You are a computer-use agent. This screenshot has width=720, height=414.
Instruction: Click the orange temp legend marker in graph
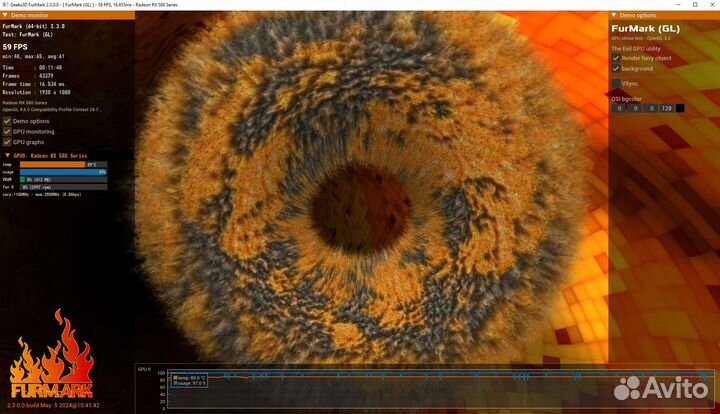pos(174,376)
